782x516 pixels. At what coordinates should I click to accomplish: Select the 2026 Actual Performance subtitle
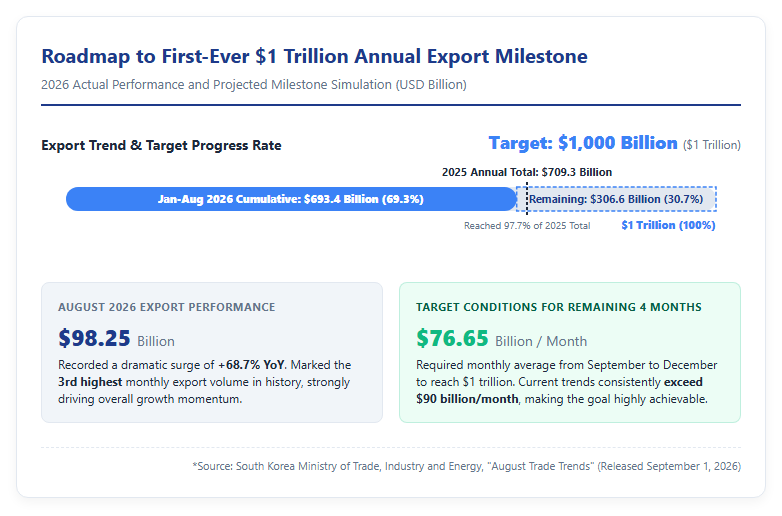point(254,85)
